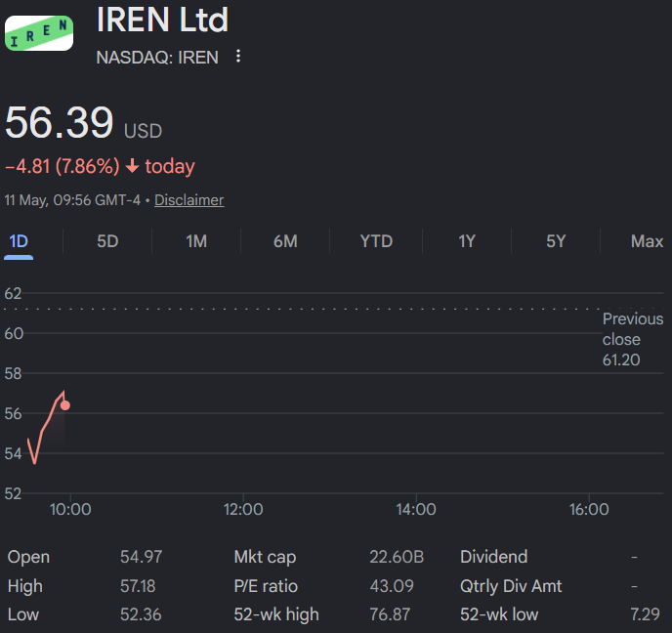Switch to the 5D chart range
The height and width of the screenshot is (633, 672).
click(107, 241)
